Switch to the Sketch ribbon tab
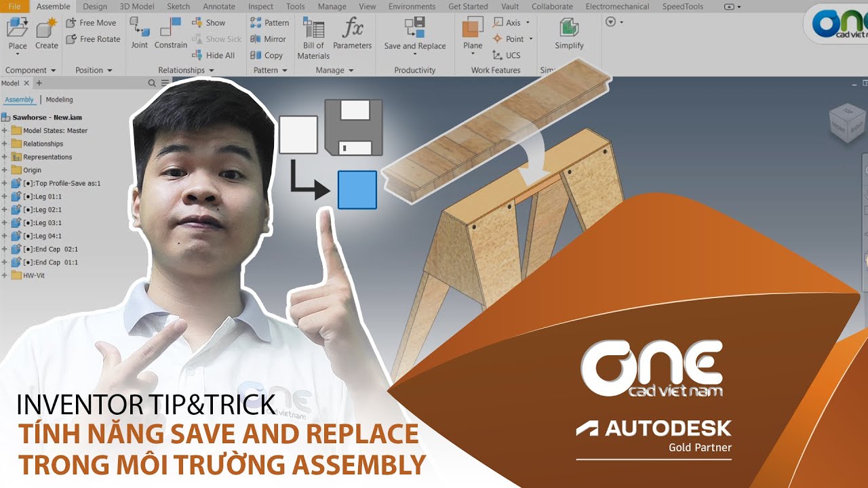868x488 pixels. tap(178, 6)
